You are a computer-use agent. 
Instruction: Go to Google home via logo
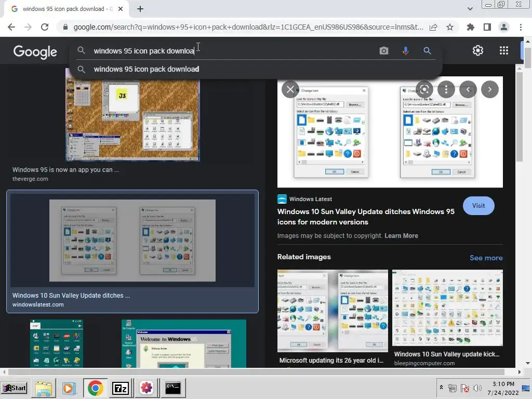(35, 52)
